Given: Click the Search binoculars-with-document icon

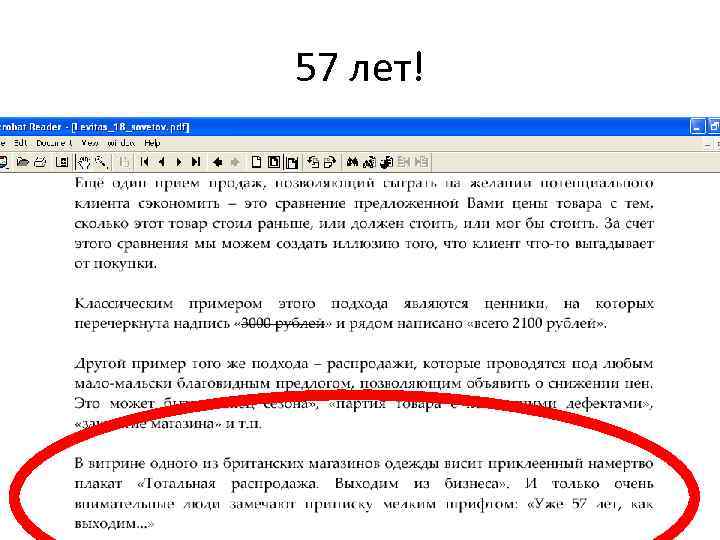Looking at the screenshot, I should pyautogui.click(x=369, y=162).
